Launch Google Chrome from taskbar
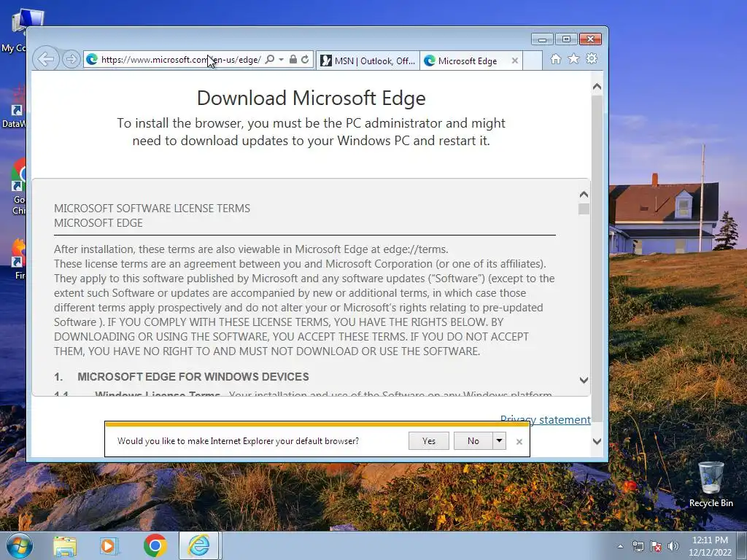Screen dimensions: 747x560 (x=155, y=545)
